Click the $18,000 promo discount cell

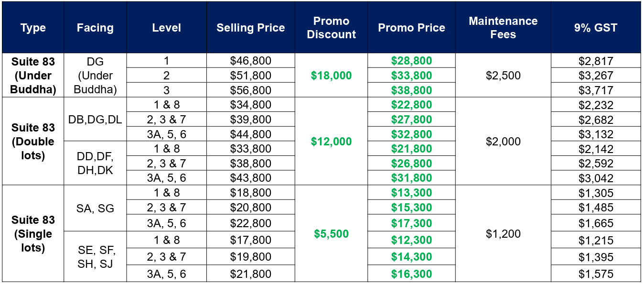pos(331,76)
